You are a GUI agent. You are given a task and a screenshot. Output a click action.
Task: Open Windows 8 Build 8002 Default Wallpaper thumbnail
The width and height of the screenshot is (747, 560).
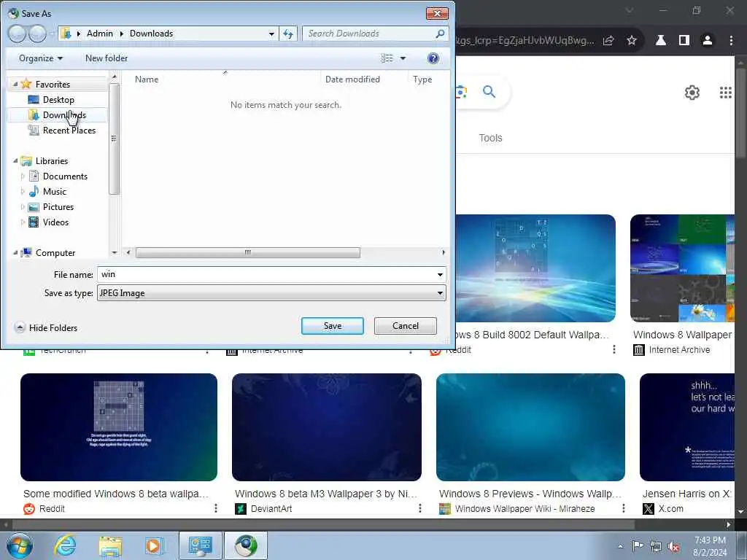point(535,268)
